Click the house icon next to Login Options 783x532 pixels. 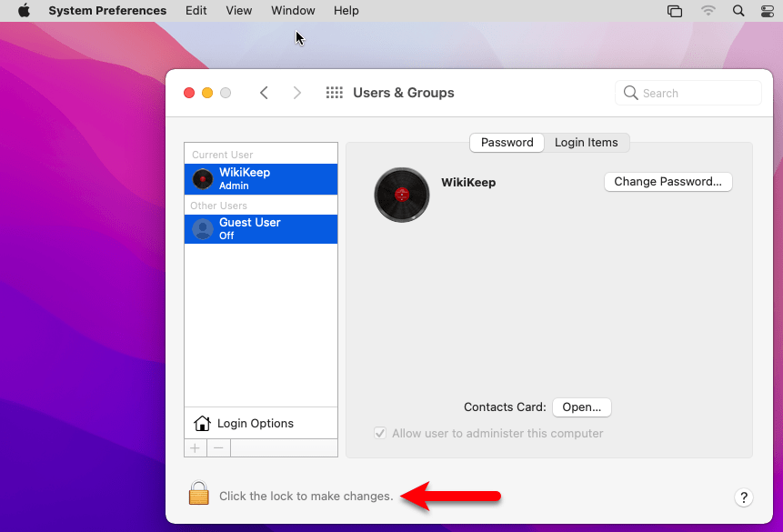tap(202, 423)
